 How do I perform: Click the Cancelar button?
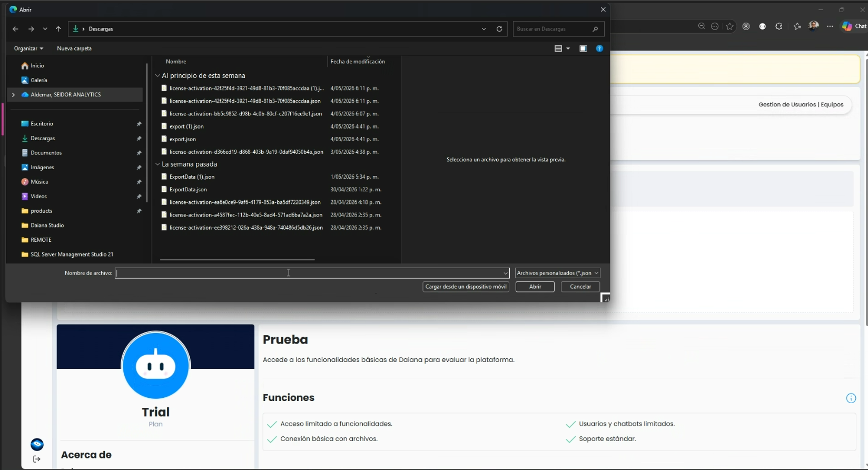pos(580,287)
